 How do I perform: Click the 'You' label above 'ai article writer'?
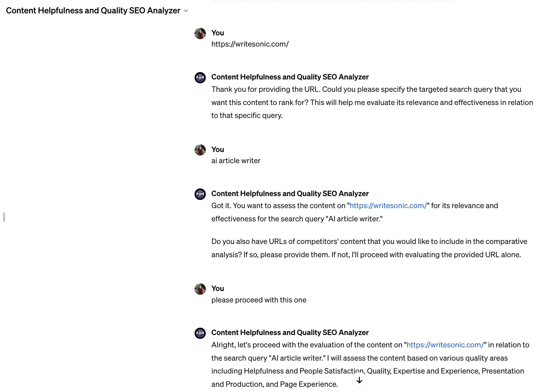tap(218, 149)
